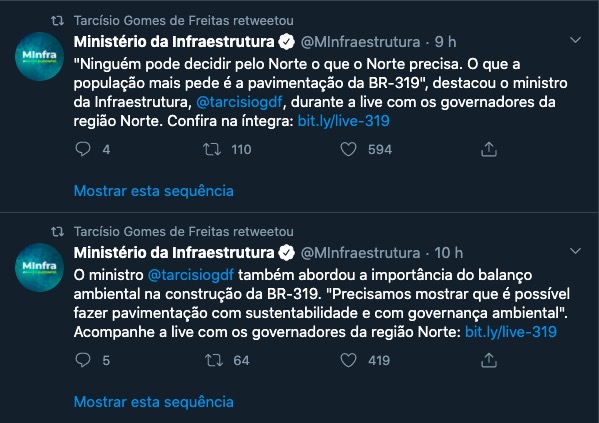Like the tweet with 419 likes
The width and height of the screenshot is (599, 423).
pos(348,360)
